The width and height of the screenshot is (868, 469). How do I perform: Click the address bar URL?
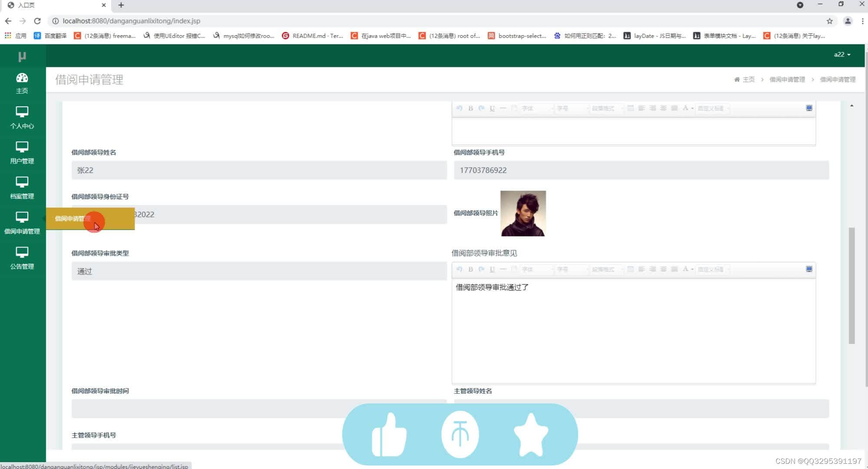click(x=131, y=21)
